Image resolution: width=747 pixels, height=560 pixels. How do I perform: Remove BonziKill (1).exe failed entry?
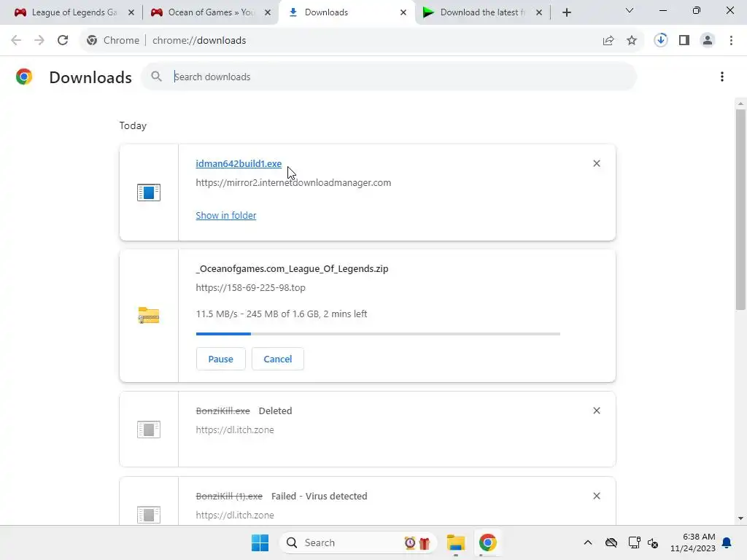597,496
